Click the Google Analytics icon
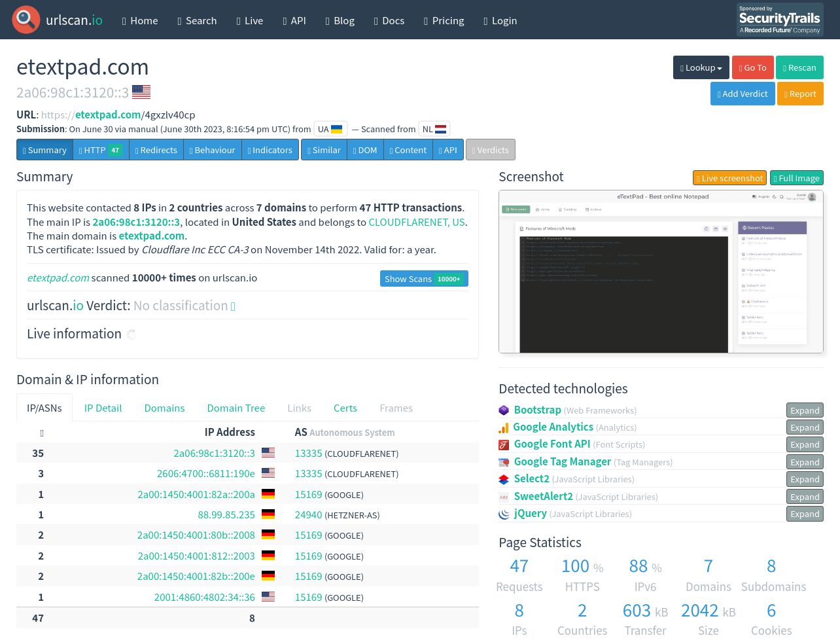Image resolution: width=840 pixels, height=644 pixels. tap(504, 427)
